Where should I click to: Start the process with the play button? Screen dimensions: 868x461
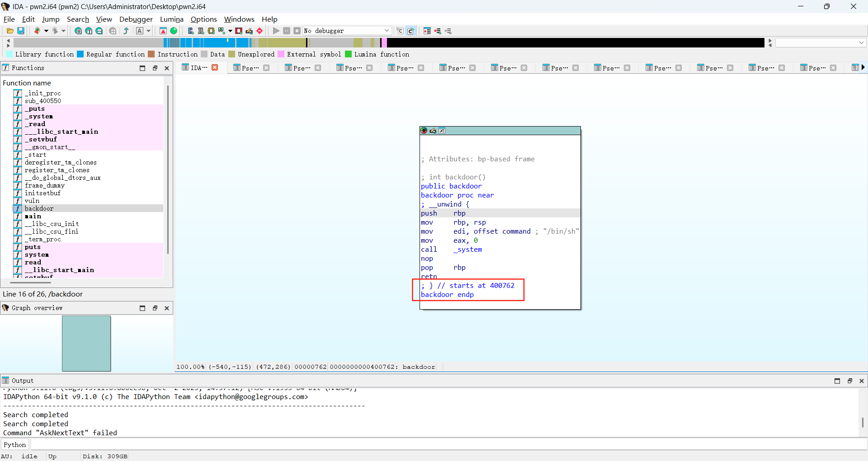276,31
